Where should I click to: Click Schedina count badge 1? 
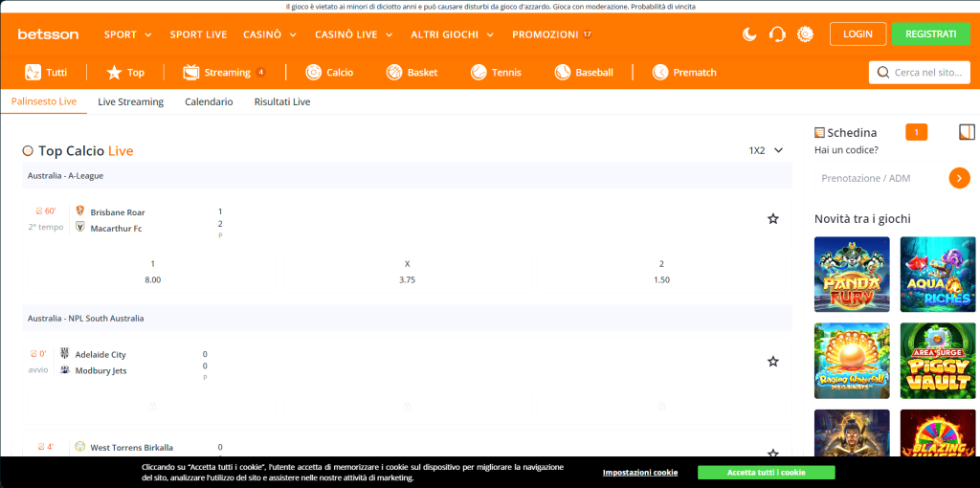pyautogui.click(x=916, y=132)
